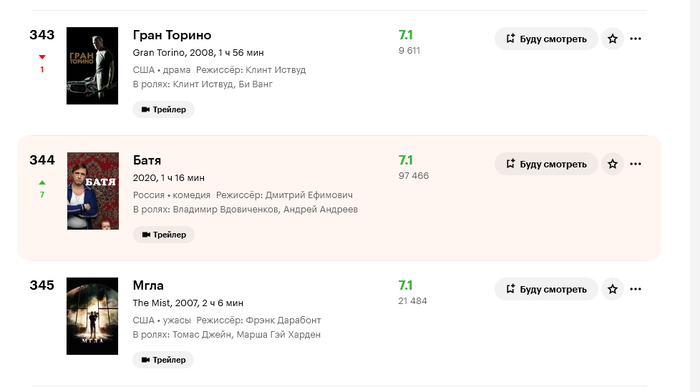Open the Гран Торино poster thumbnail
This screenshot has width=700, height=392.
click(92, 66)
